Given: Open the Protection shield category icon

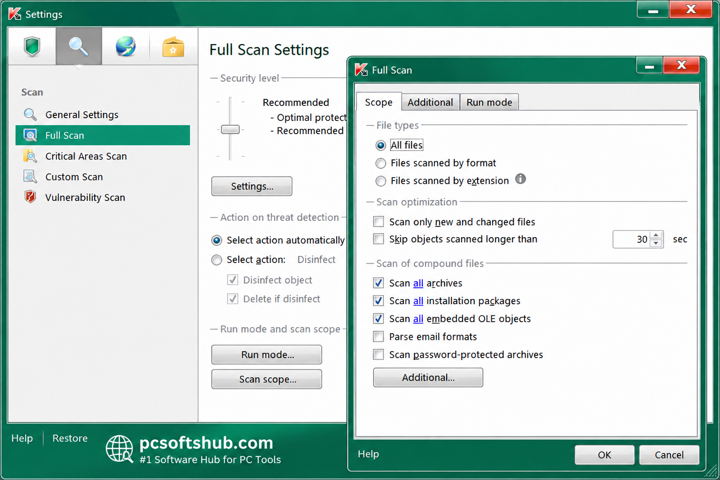Looking at the screenshot, I should coord(32,46).
